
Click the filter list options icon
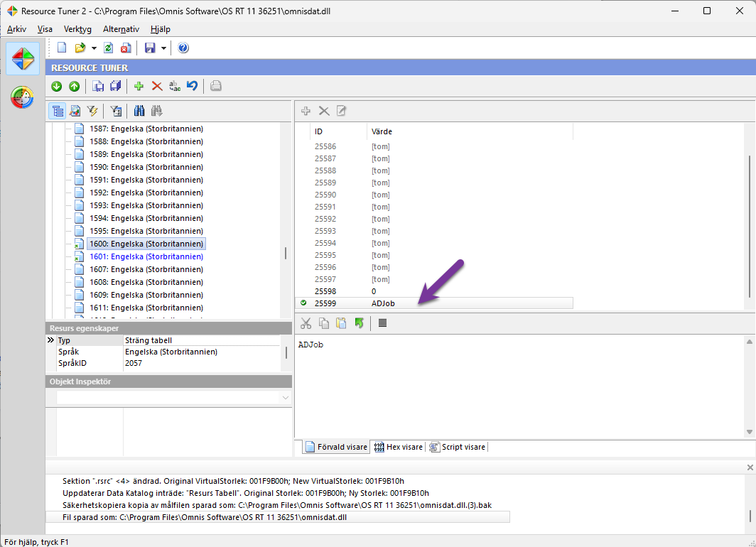tap(116, 111)
